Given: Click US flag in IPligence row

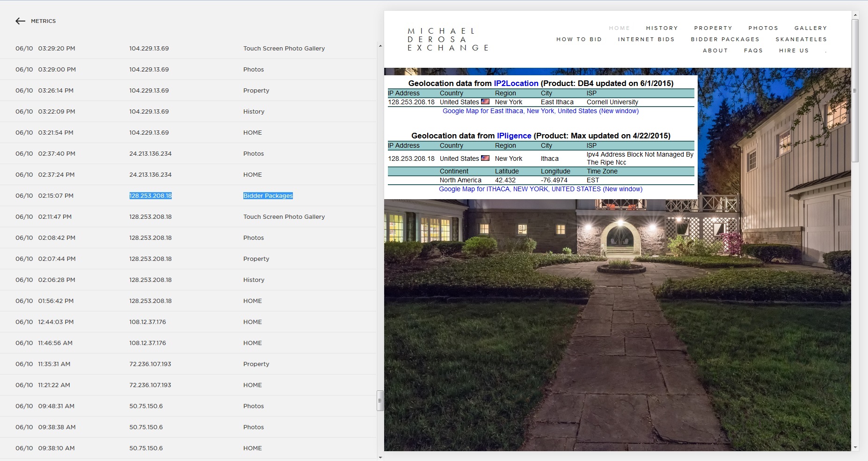Looking at the screenshot, I should [x=485, y=158].
